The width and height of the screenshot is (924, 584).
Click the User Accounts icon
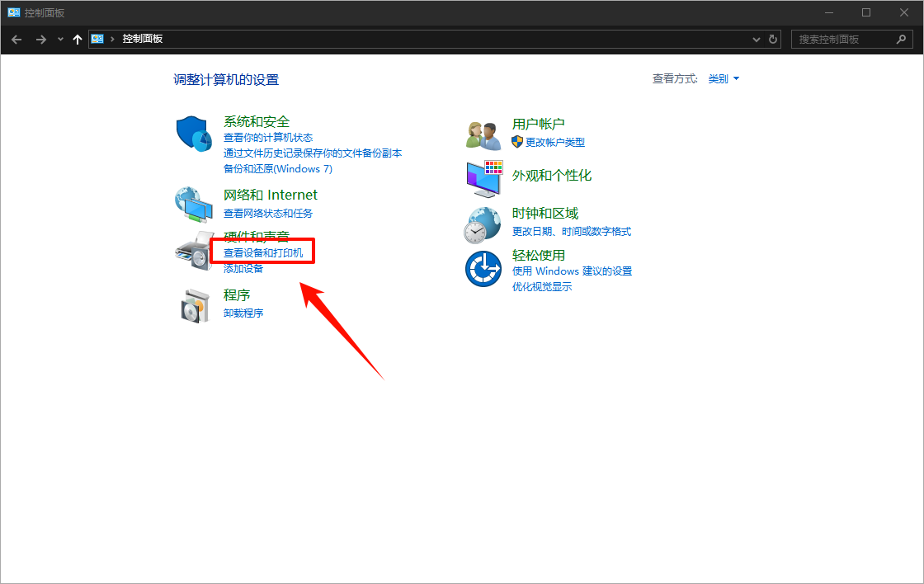483,134
